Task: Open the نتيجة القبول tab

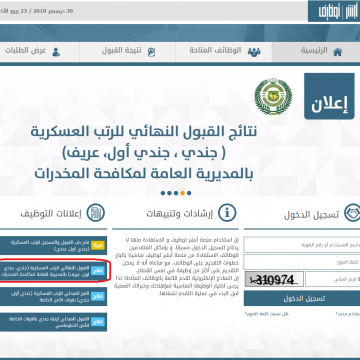Action: point(127,52)
